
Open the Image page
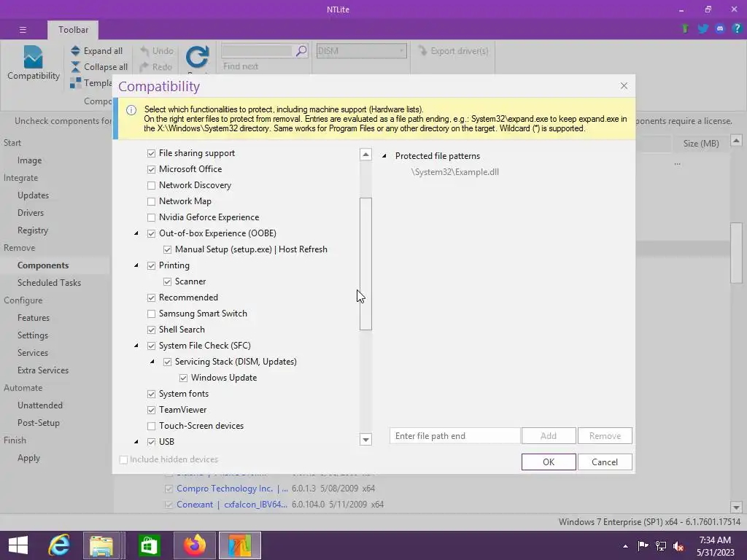tap(29, 160)
